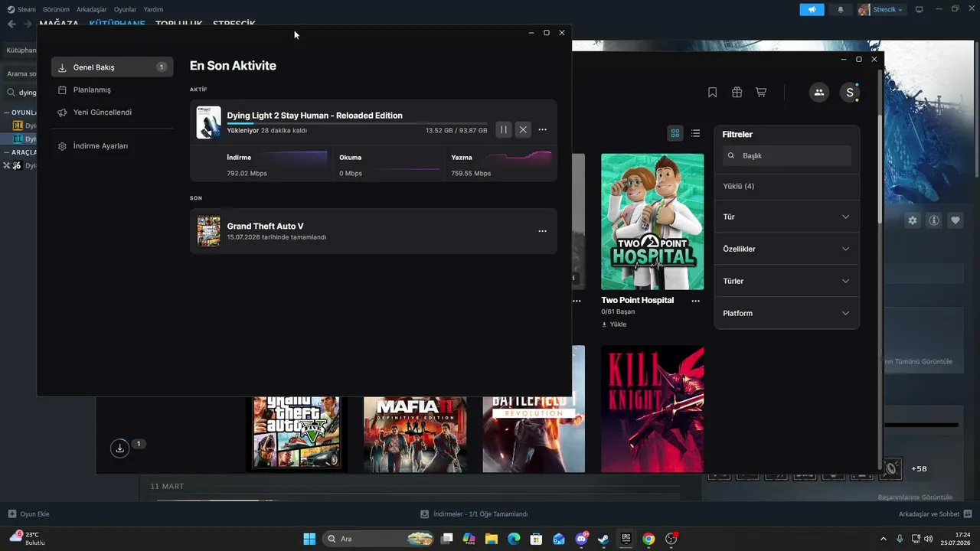This screenshot has height=551, width=980.
Task: Pause the Dying Light 2 download
Action: click(504, 129)
